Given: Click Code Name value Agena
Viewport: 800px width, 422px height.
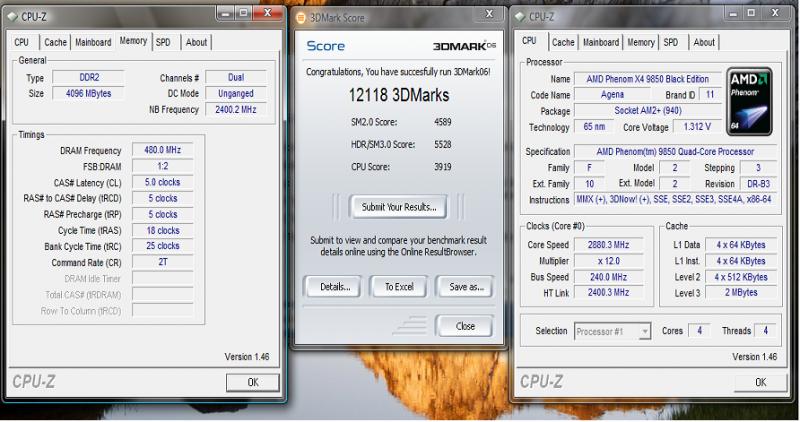Looking at the screenshot, I should [612, 95].
